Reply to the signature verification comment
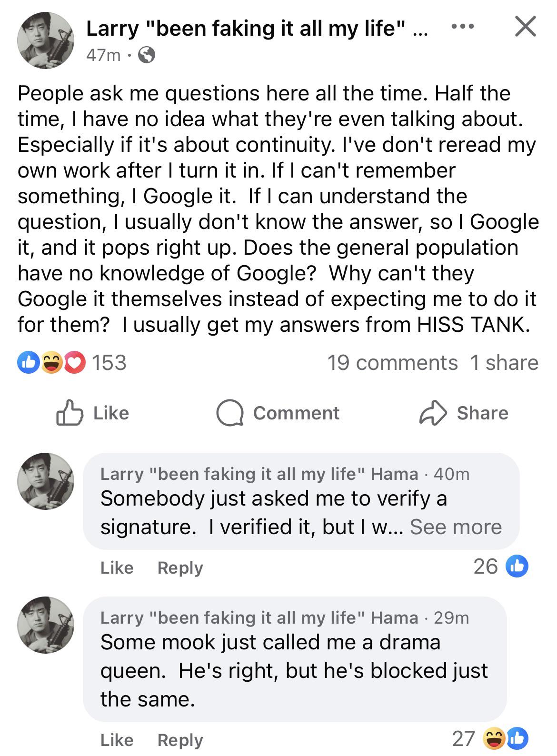This screenshot has width=557, height=756. [x=180, y=567]
